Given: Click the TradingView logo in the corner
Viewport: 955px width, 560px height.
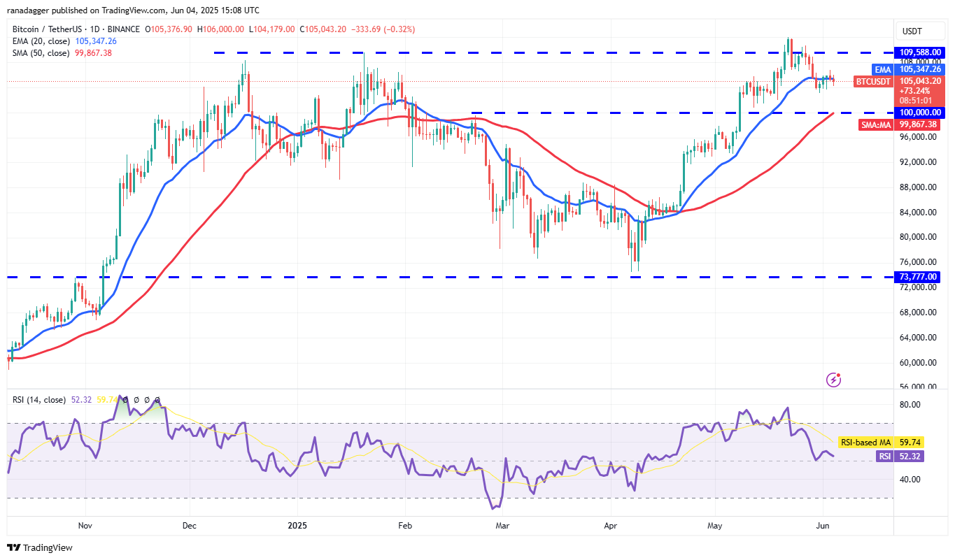Looking at the screenshot, I should (40, 547).
